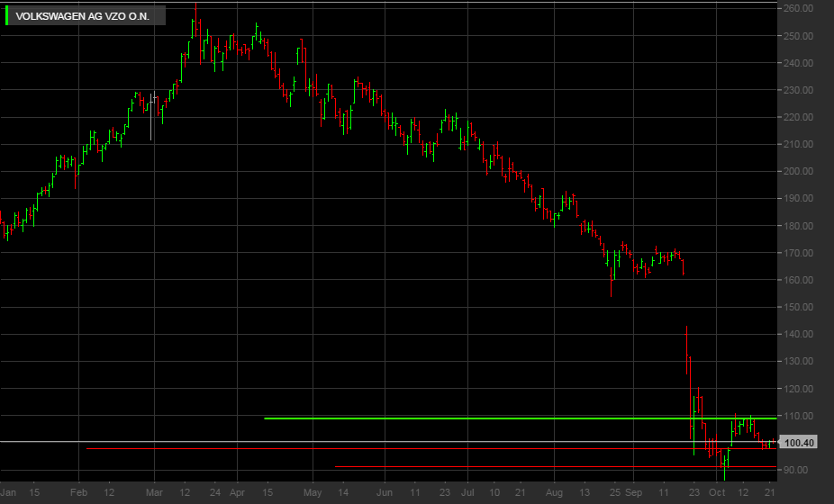Screen dimensions: 834x504
Task: Click the Aug label on date axis
Action: (554, 493)
